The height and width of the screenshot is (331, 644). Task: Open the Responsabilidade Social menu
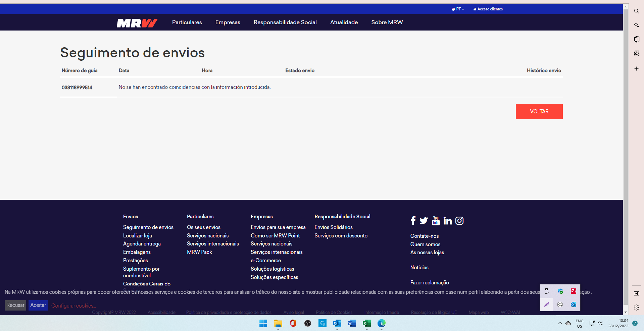point(285,22)
